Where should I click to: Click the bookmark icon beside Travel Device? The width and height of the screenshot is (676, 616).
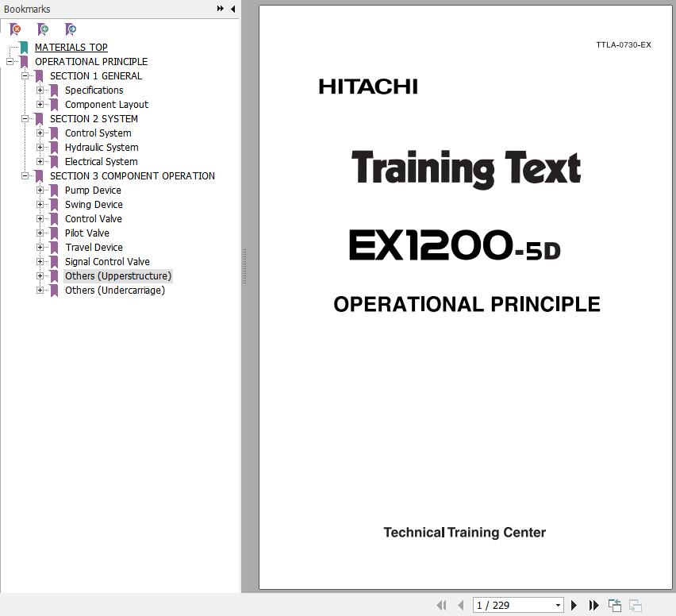(x=54, y=248)
